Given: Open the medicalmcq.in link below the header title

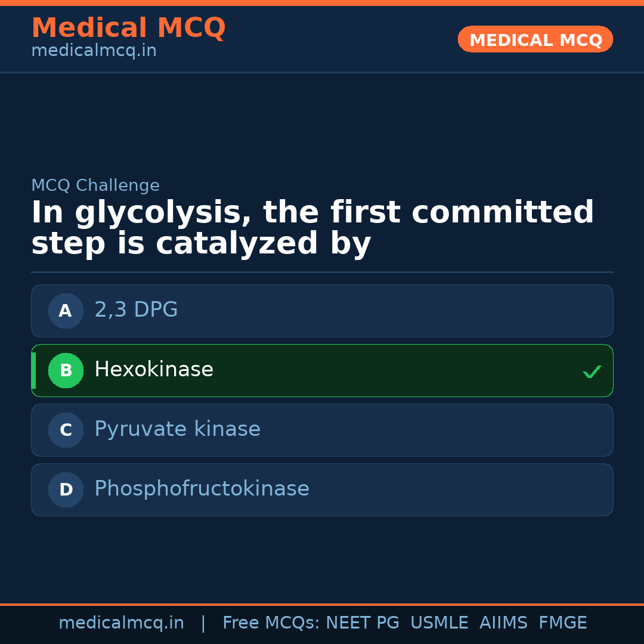Looking at the screenshot, I should point(94,51).
